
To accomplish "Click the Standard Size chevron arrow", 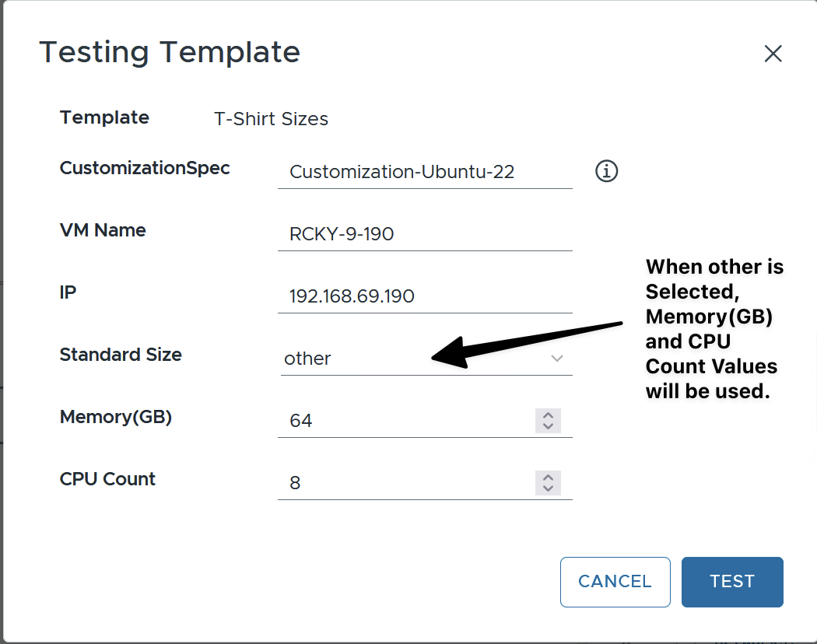I will coord(556,359).
